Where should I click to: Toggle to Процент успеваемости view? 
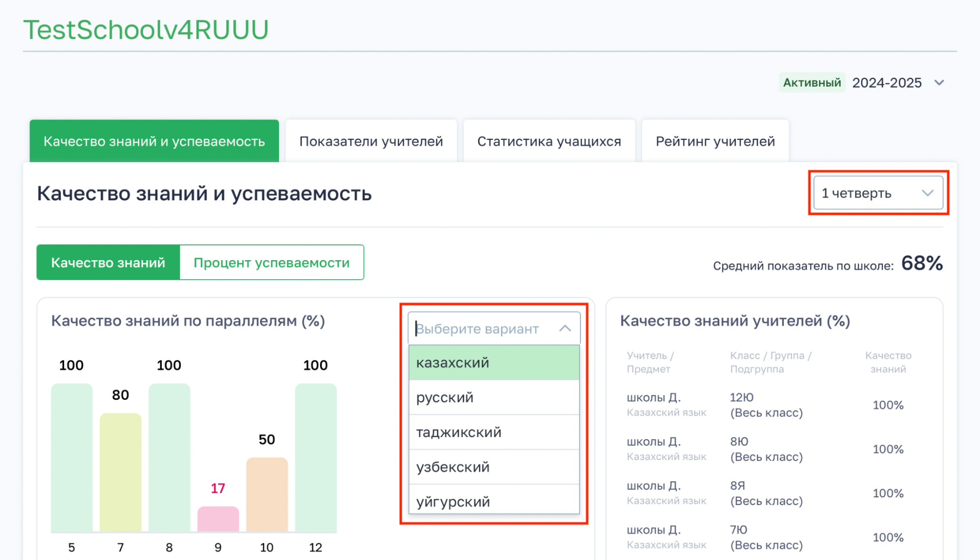[272, 263]
